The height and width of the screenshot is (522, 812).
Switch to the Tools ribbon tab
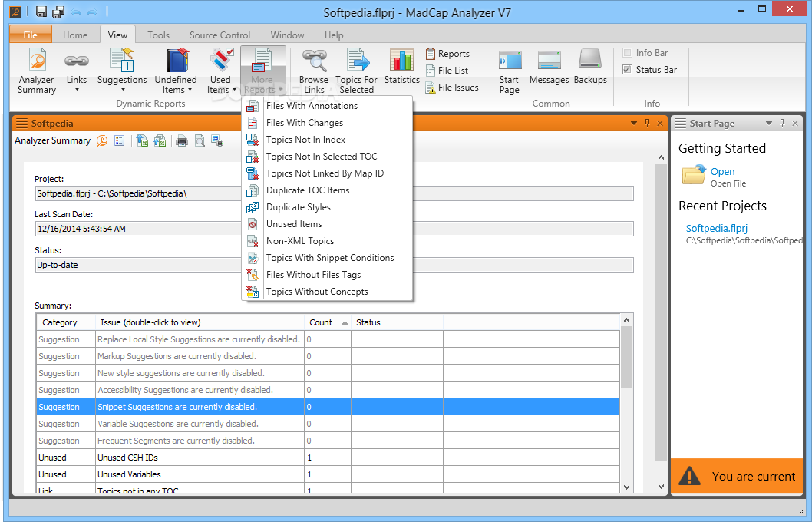point(158,35)
